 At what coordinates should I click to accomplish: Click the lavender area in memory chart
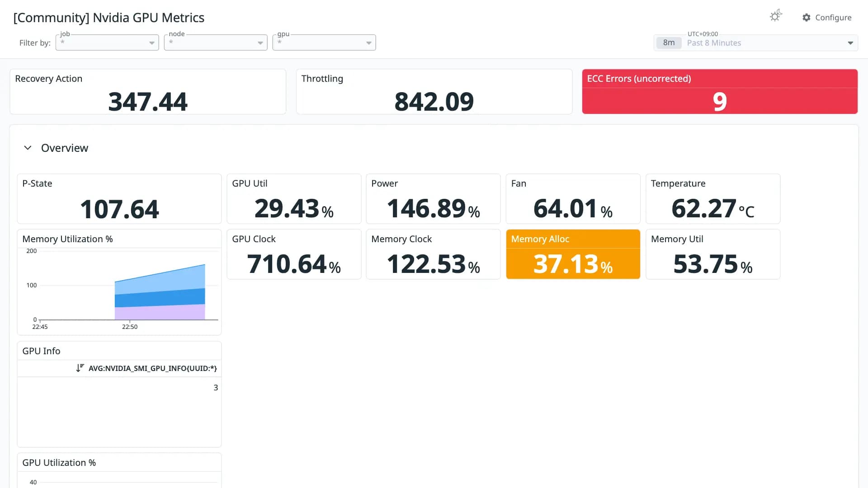click(x=160, y=313)
